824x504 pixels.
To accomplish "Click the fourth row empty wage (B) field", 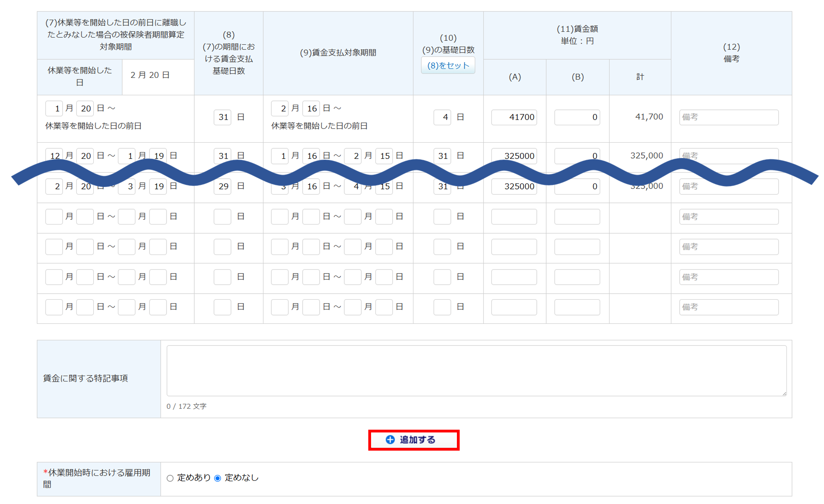I will [577, 217].
